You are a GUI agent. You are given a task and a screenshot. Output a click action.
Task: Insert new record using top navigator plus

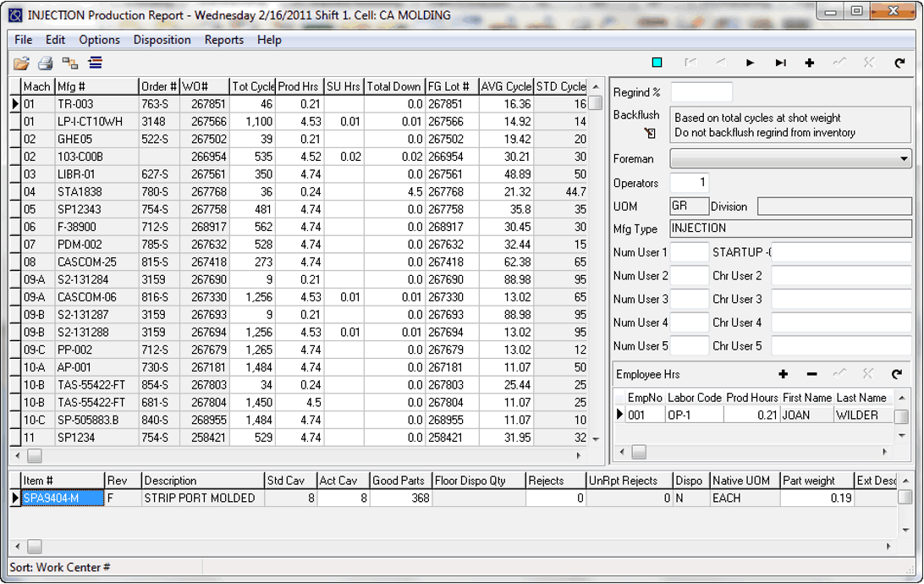click(810, 63)
